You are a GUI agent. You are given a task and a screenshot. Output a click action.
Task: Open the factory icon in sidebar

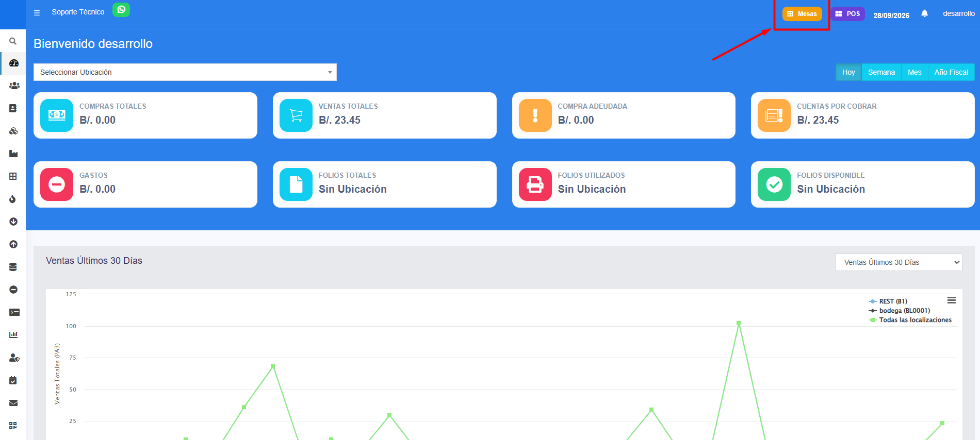[x=13, y=154]
